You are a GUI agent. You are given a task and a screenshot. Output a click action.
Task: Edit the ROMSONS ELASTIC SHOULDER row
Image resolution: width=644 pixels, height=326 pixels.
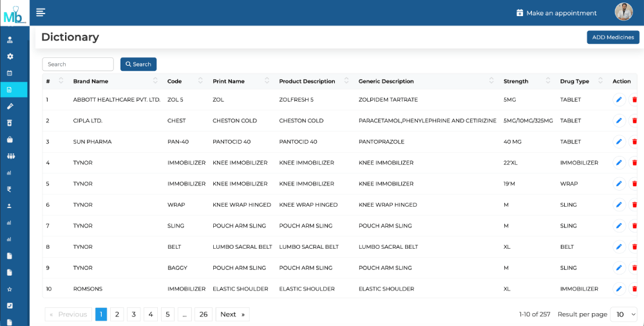pos(620,289)
